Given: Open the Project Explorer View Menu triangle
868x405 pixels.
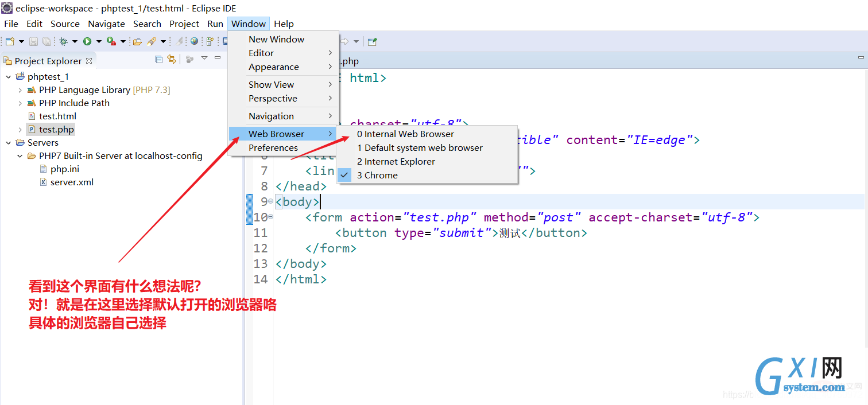Looking at the screenshot, I should coord(204,58).
